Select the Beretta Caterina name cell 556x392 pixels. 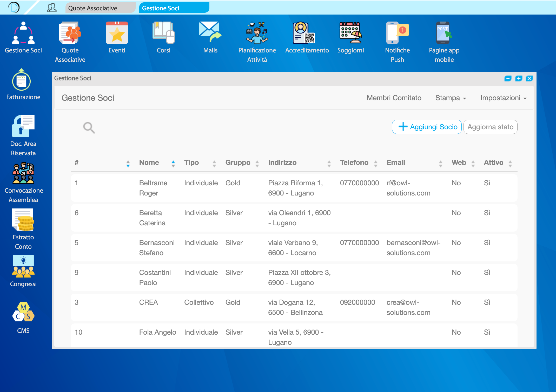[x=152, y=218]
